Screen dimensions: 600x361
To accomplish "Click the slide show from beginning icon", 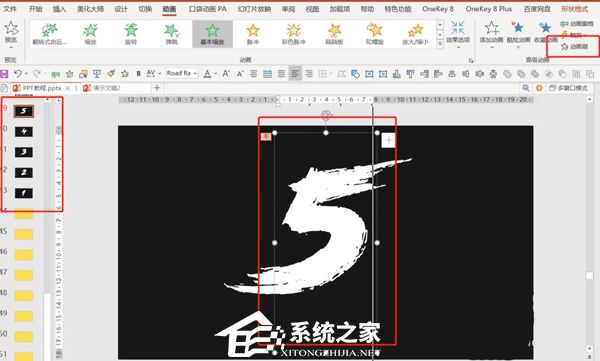I will [97, 74].
